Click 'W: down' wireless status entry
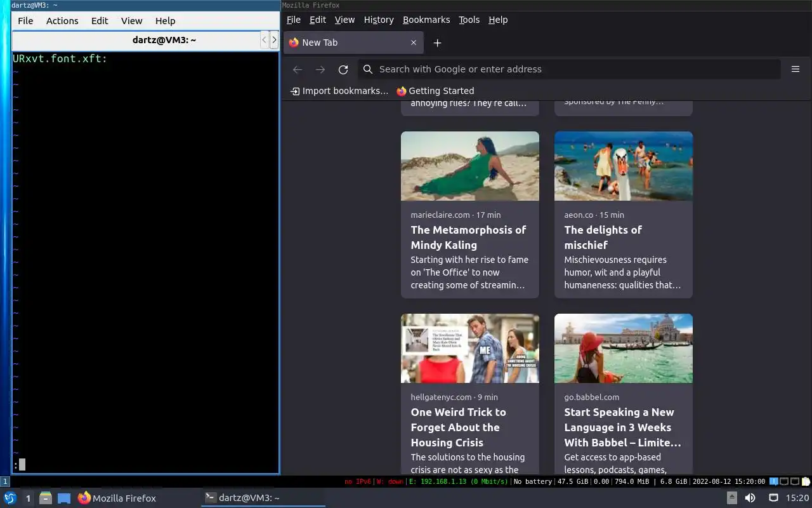Screen dimensions: 812x508 click(390, 481)
